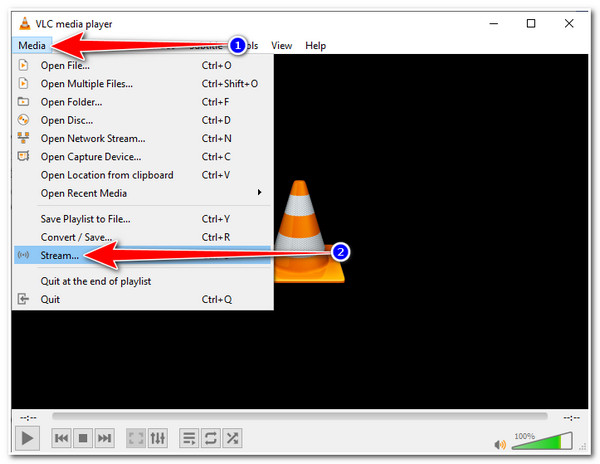This screenshot has height=464, width=600.
Task: Show extended settings equalizer icon
Action: pos(157,438)
